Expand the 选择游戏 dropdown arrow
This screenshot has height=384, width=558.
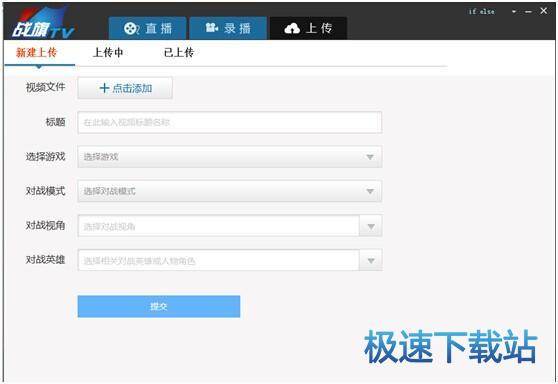click(x=370, y=157)
